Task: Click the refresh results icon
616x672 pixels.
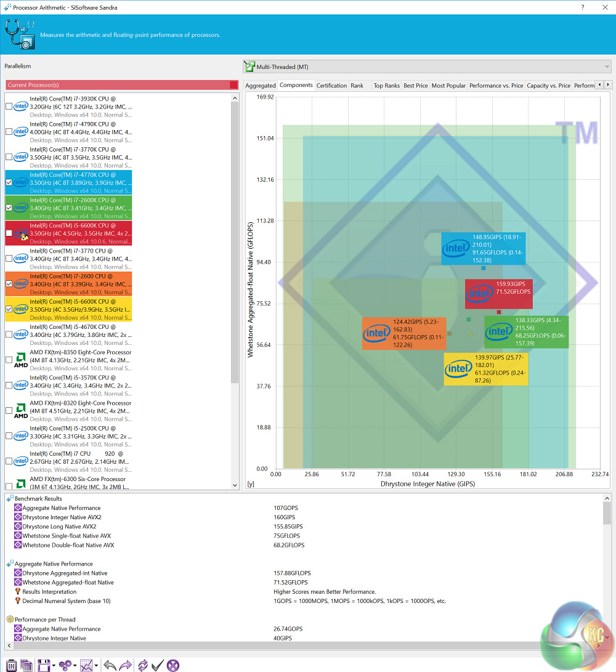Action: click(143, 665)
